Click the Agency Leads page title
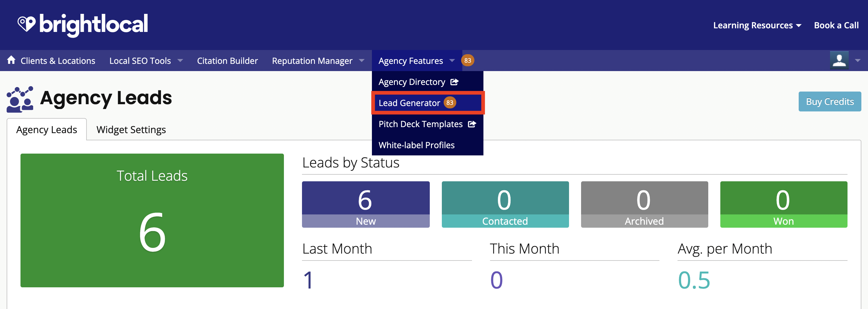The image size is (868, 309). click(106, 98)
